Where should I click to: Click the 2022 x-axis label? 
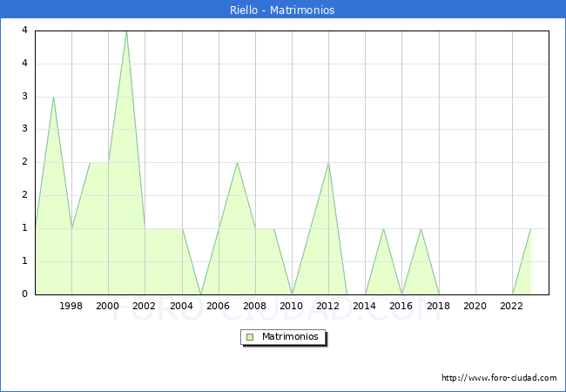point(511,306)
